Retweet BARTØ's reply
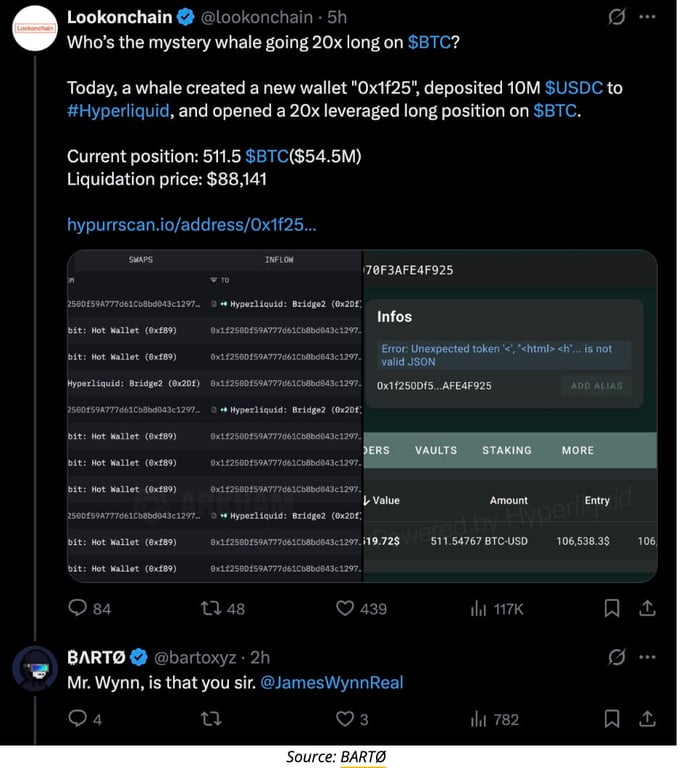 211,719
